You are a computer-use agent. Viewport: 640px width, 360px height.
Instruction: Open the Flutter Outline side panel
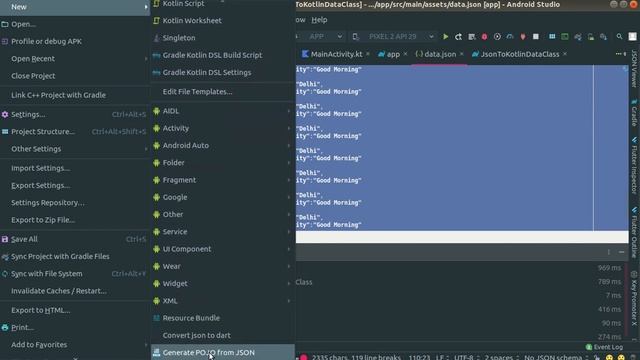click(x=634, y=233)
